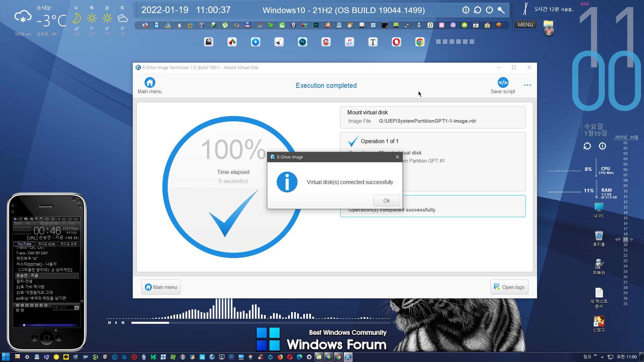Click the Operation 1 of 1 entry
This screenshot has height=362, width=644.
[x=380, y=141]
